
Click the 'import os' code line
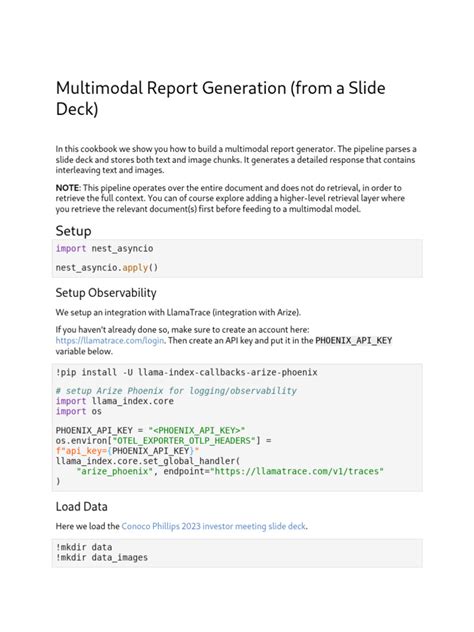click(x=79, y=412)
